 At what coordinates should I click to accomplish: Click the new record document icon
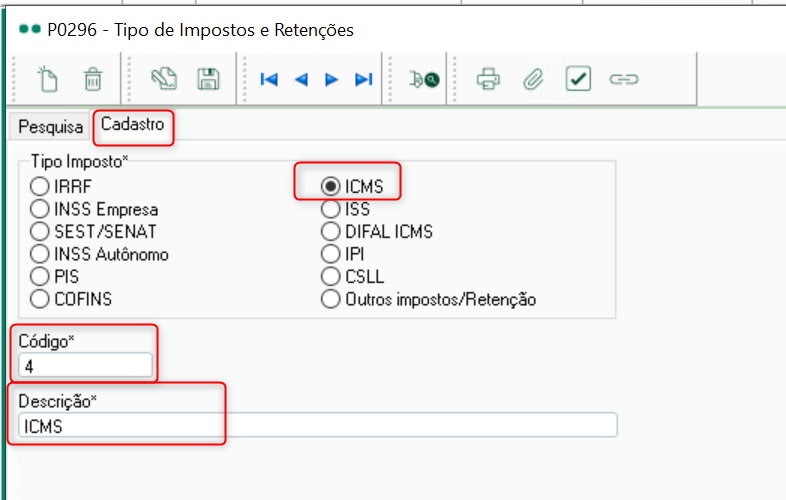coord(48,79)
